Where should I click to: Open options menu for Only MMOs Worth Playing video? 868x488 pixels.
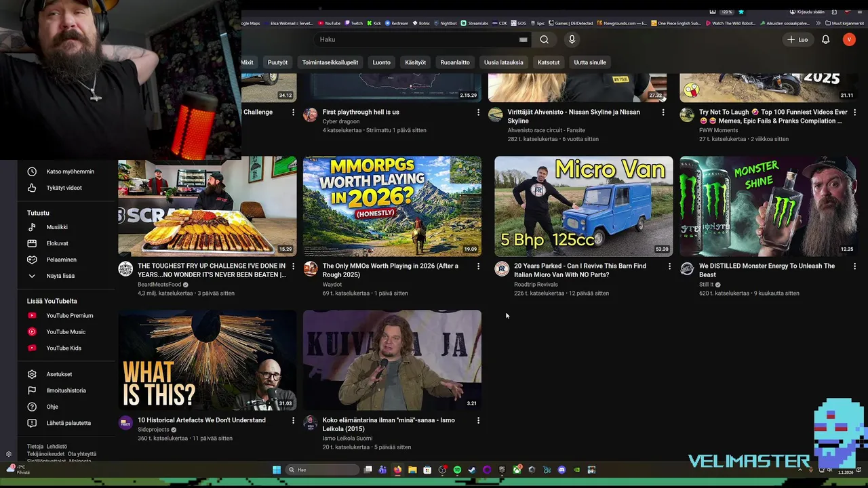click(478, 266)
